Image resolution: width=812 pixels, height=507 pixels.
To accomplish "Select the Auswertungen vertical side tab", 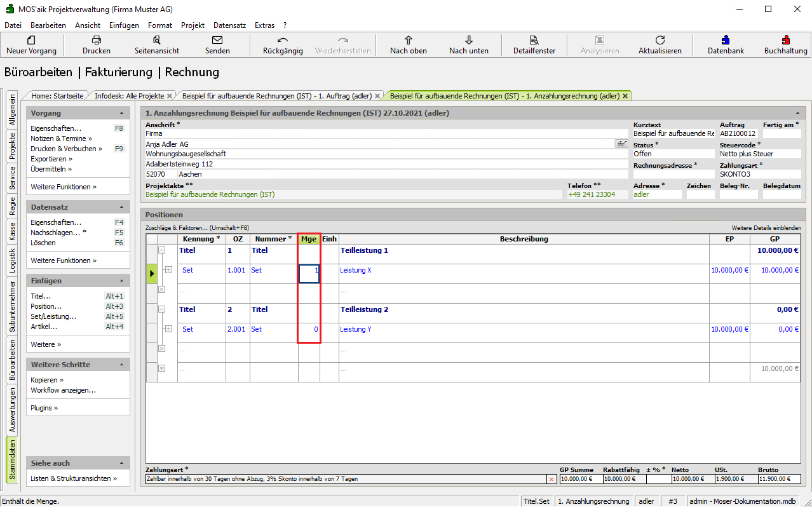I will click(x=11, y=410).
